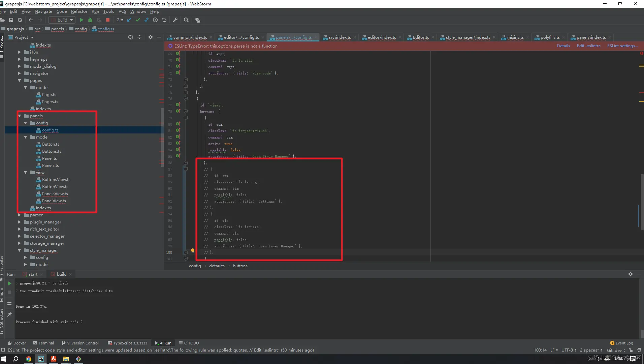This screenshot has width=644, height=364.
Task: Collapse the panels folder
Action: click(x=20, y=116)
